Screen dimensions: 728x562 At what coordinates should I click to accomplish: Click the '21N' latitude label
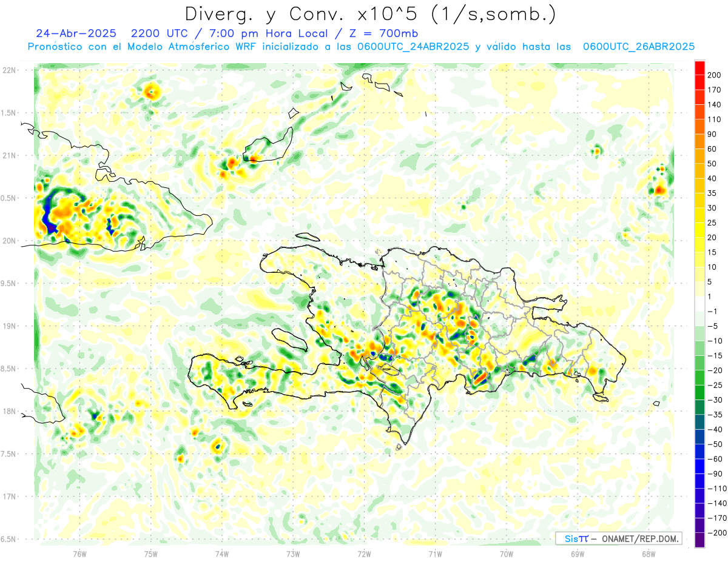tap(9, 156)
